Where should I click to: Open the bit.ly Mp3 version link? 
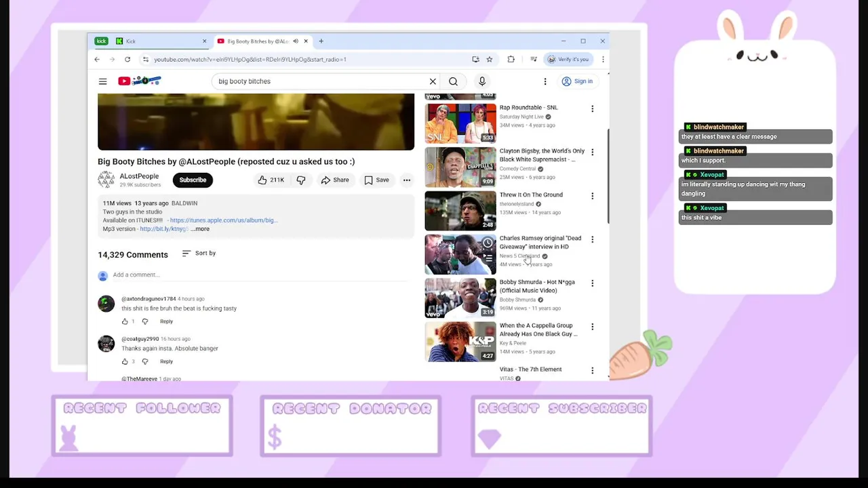pos(163,229)
